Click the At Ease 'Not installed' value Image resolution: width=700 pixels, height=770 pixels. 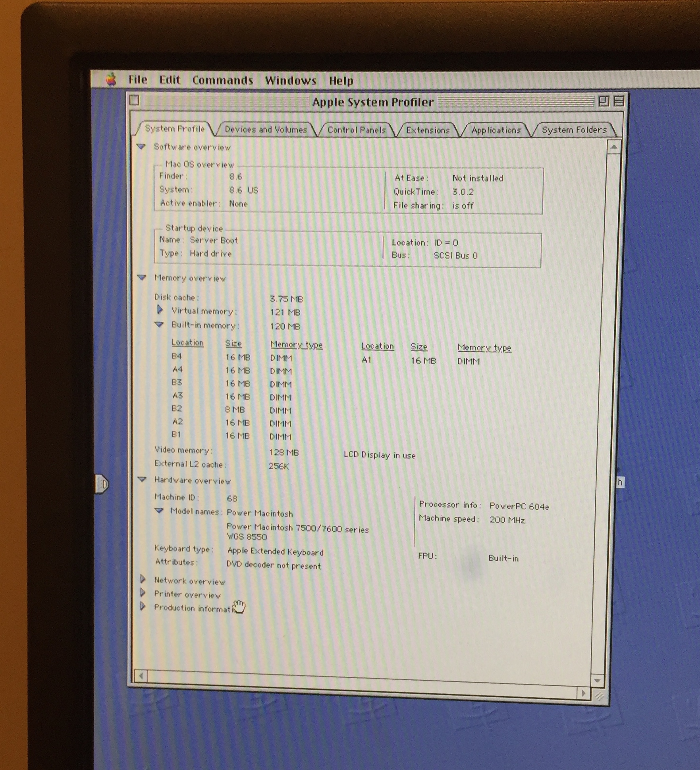click(478, 178)
